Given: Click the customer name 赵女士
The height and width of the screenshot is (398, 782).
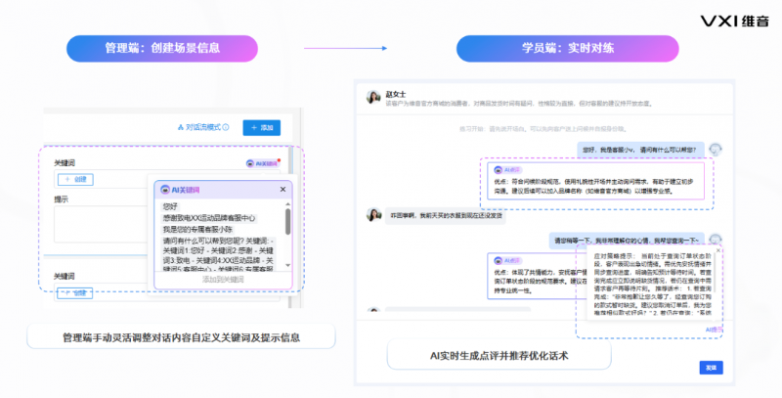Looking at the screenshot, I should [395, 94].
